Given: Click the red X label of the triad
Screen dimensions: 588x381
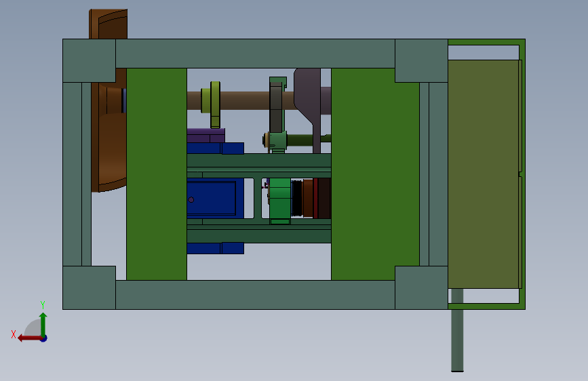Looking at the screenshot, I should [14, 334].
